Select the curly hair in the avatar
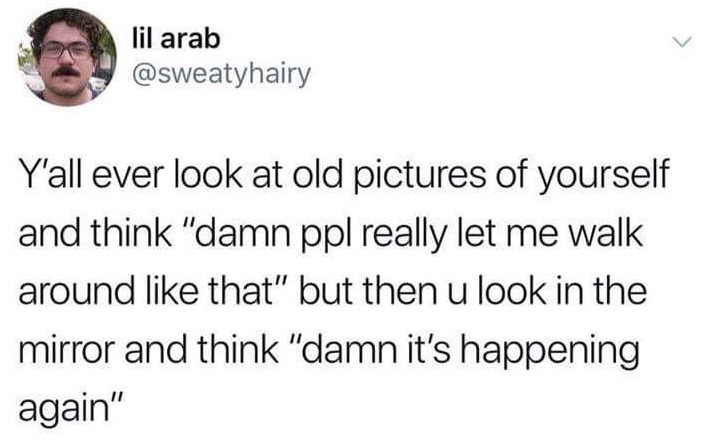The height and width of the screenshot is (445, 701). point(66,25)
